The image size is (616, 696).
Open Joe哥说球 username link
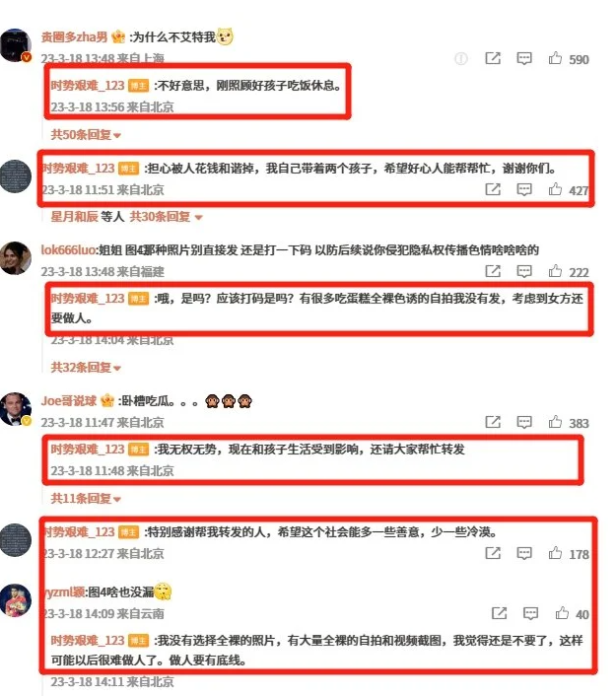pyautogui.click(x=69, y=401)
